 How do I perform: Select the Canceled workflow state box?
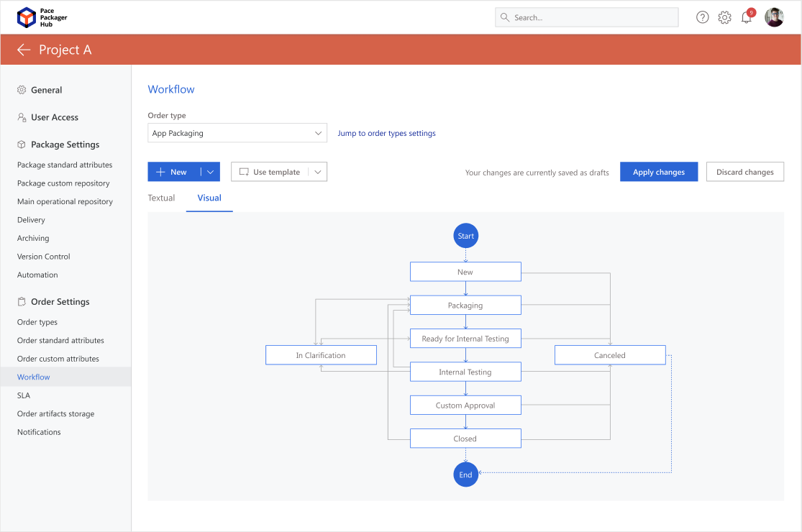click(x=610, y=355)
